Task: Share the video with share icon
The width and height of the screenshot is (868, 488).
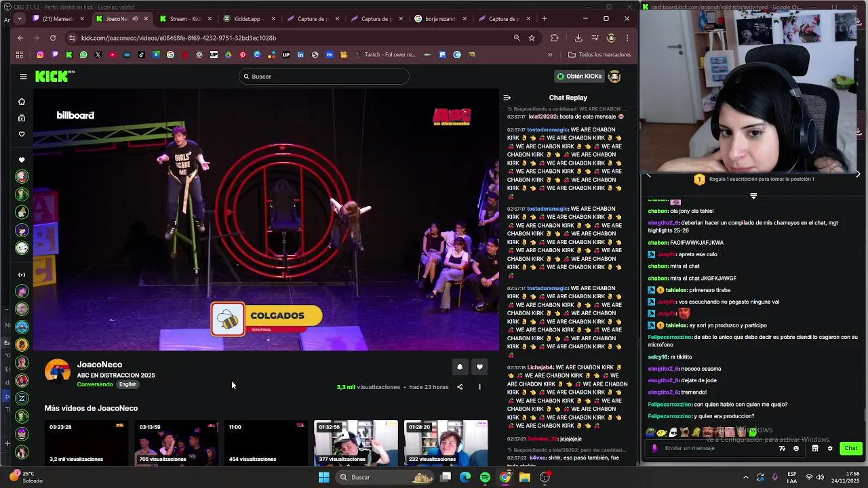Action: [x=460, y=387]
